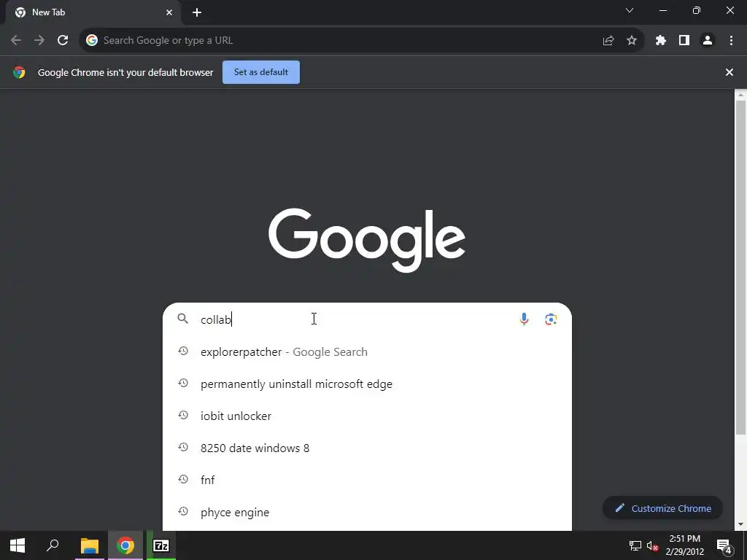Screen dimensions: 747x560
Task: Click the Share this page icon
Action: (608, 41)
